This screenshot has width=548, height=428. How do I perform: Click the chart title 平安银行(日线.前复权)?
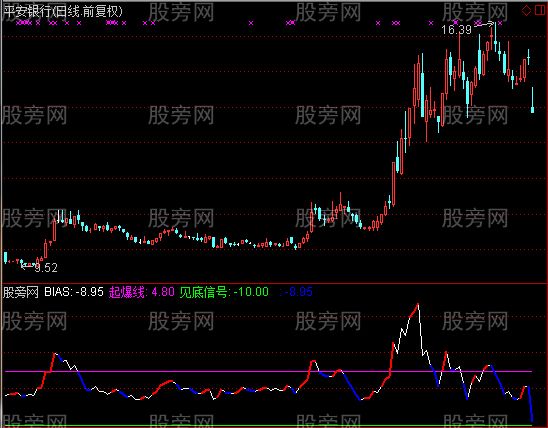pos(63,12)
